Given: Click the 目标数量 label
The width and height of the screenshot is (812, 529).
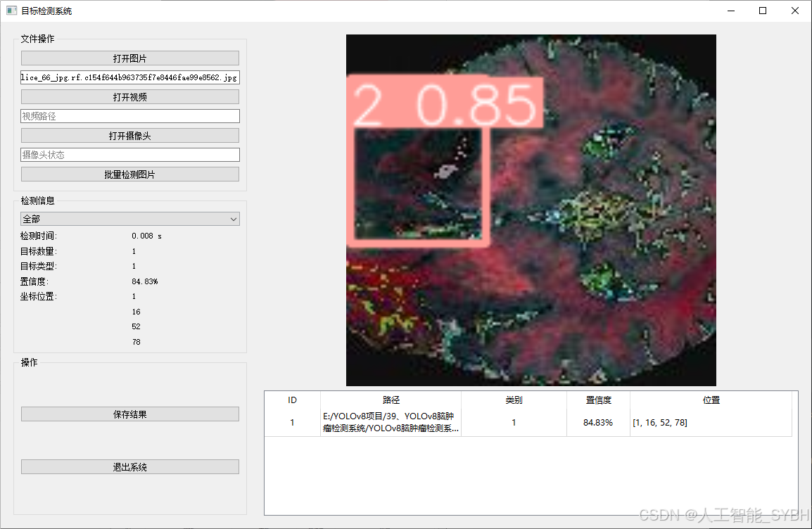Looking at the screenshot, I should [x=39, y=251].
